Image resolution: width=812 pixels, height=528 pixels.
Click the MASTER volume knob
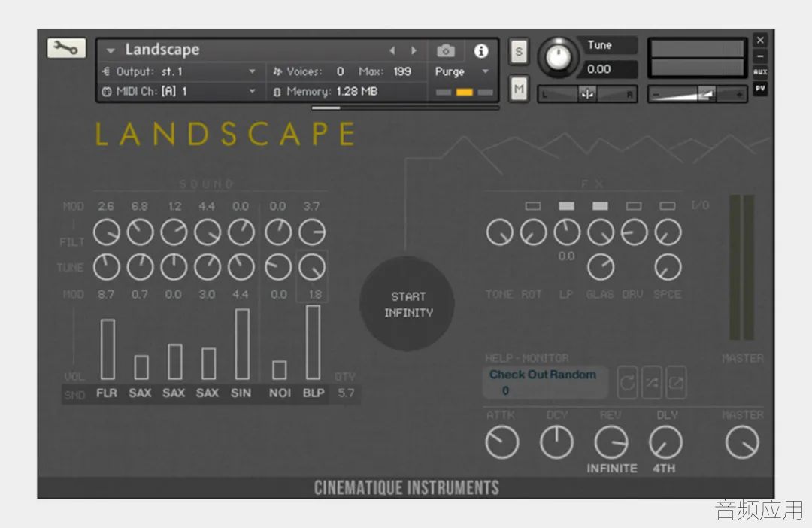click(x=742, y=442)
